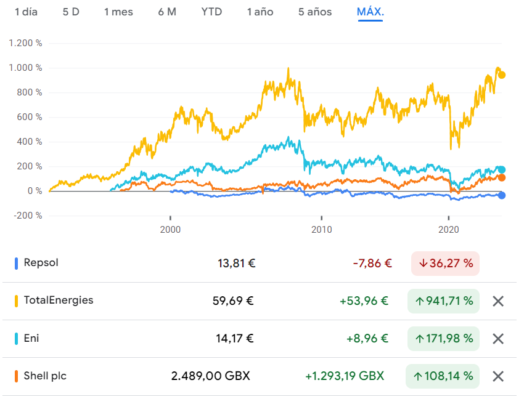This screenshot has height=396, width=532.
Task: Remove Eni from the comparison
Action: tap(499, 339)
